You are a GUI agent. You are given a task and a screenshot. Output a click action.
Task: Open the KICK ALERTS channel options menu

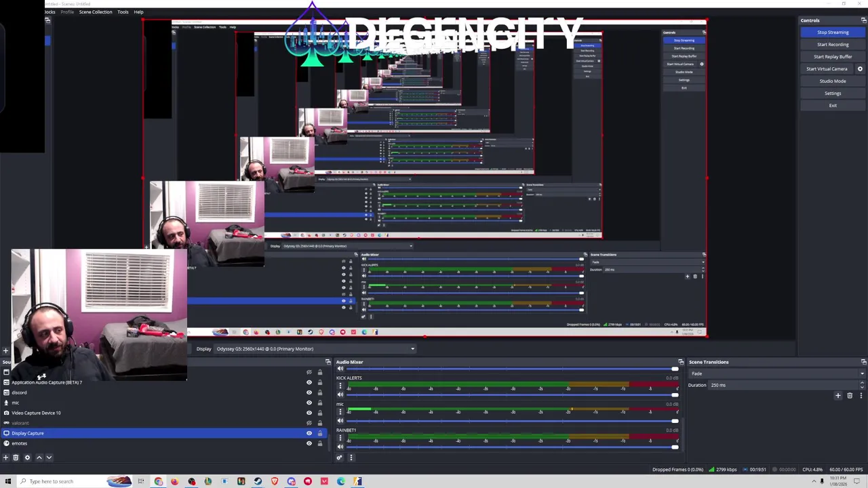(340, 386)
